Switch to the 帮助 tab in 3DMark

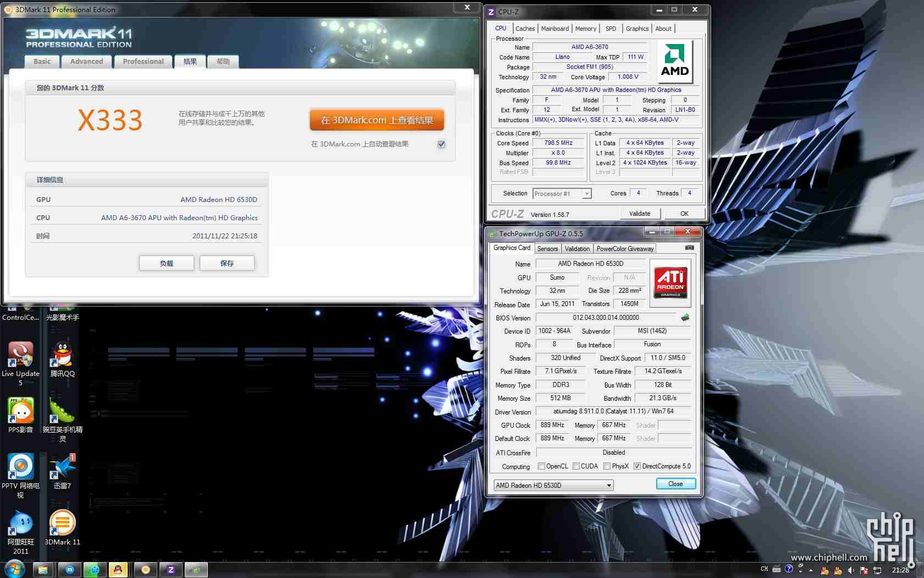[223, 62]
